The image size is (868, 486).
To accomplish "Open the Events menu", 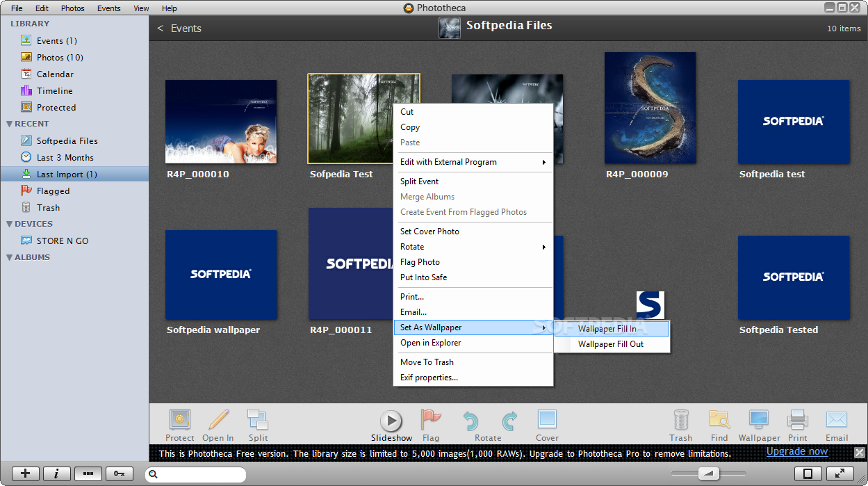I will click(108, 8).
